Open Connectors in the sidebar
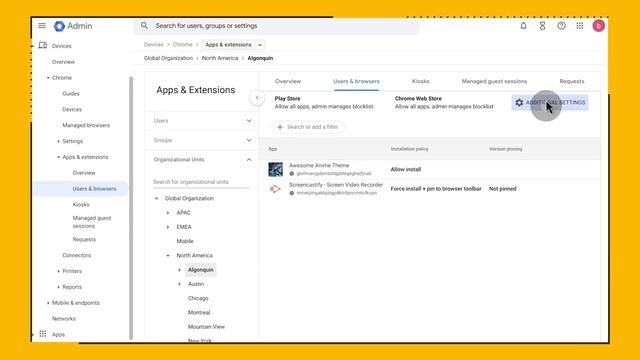This screenshot has width=640, height=360. [77, 255]
